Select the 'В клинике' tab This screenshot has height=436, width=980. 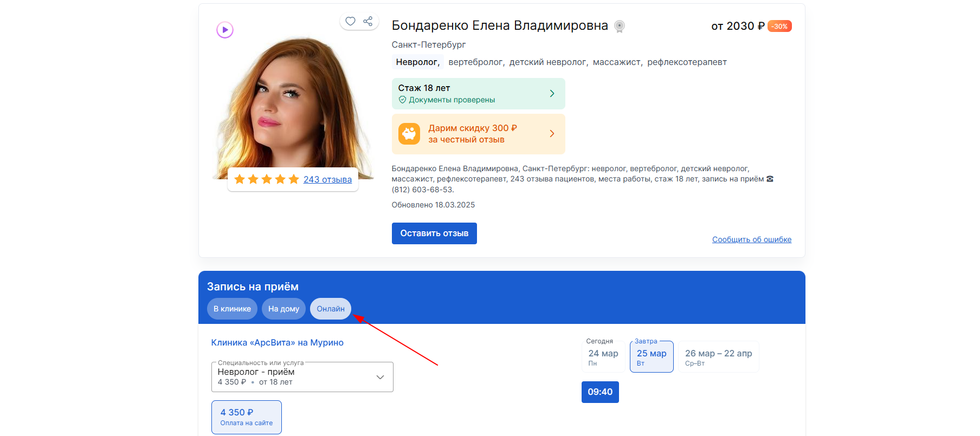(232, 309)
